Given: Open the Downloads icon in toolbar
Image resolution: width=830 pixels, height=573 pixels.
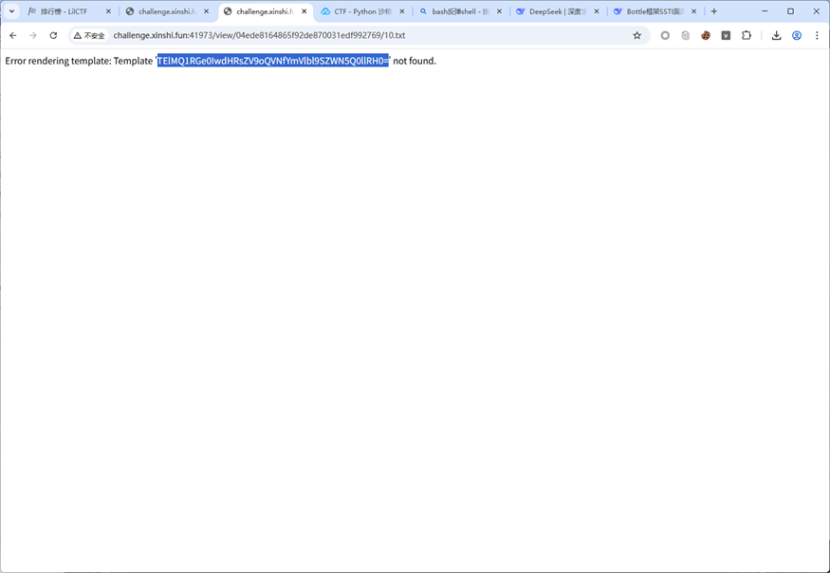Looking at the screenshot, I should (776, 35).
